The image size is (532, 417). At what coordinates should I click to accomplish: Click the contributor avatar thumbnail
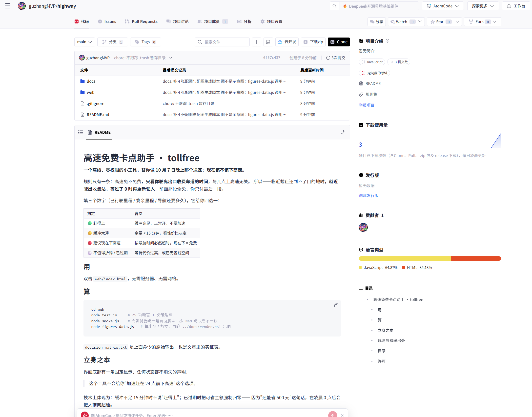click(363, 227)
